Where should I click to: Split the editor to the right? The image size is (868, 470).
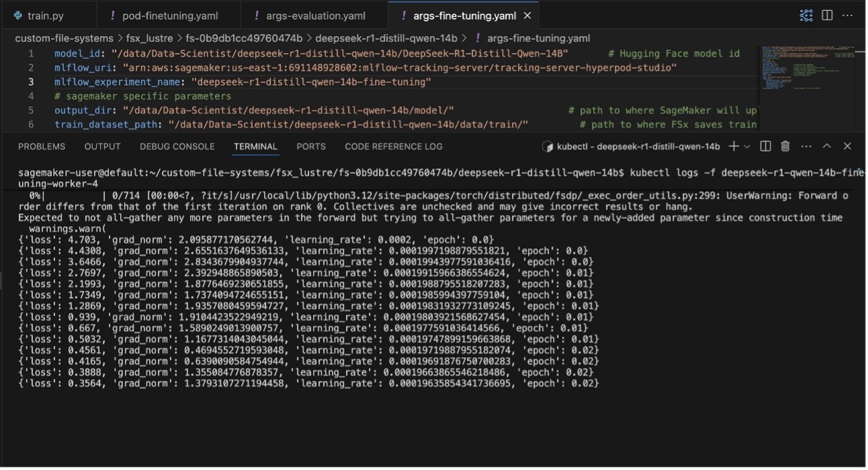tap(828, 15)
